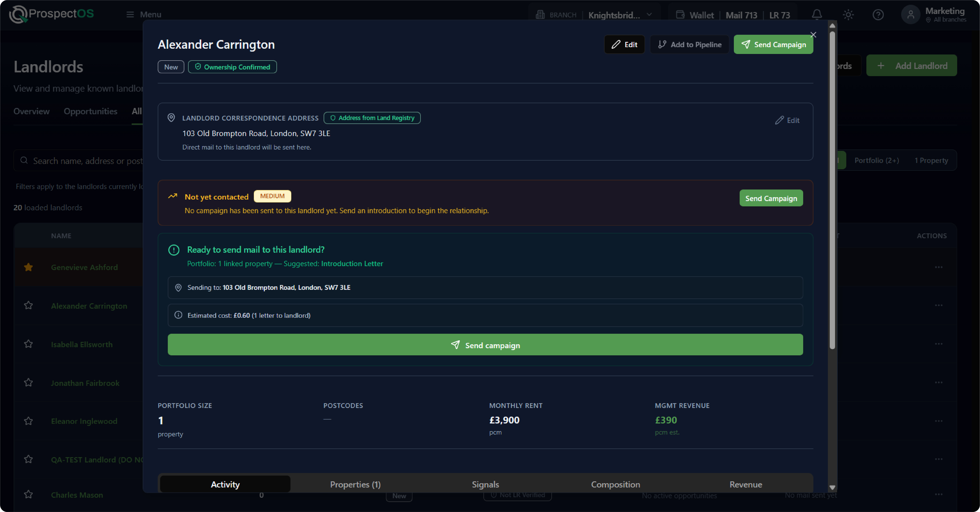980x512 pixels.
Task: Click the dialog scrollbar up arrow
Action: point(832,26)
